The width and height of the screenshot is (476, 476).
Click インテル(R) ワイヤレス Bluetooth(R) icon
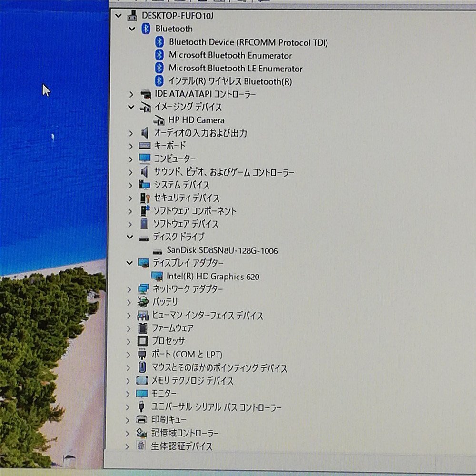pyautogui.click(x=159, y=81)
